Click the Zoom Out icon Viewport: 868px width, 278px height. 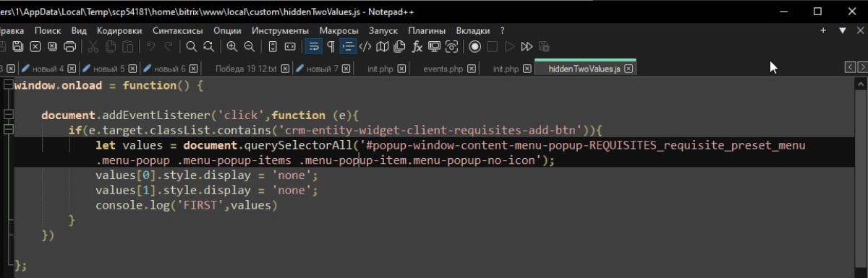(250, 47)
